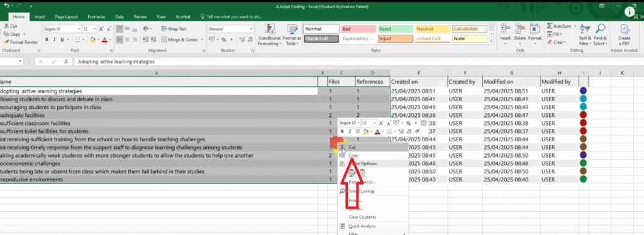Choose Quick Analysis from the context menu
644x235 pixels.
(373, 226)
